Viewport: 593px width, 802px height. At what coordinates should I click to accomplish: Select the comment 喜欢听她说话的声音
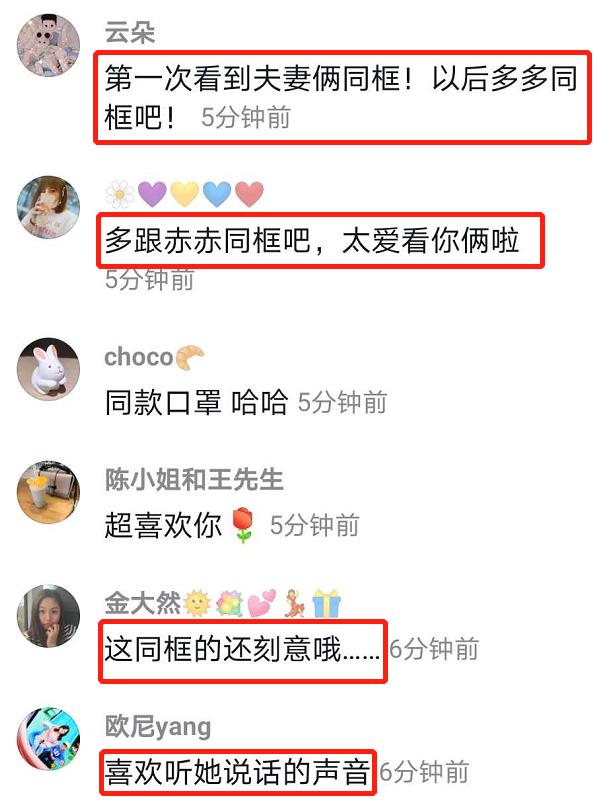[x=237, y=772]
